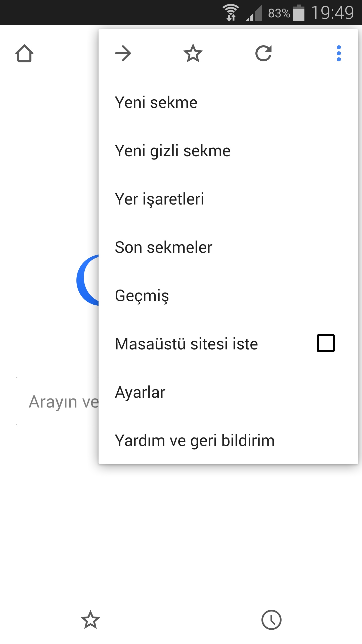Bookmark page with menu star icon
This screenshot has height=644, width=362.
click(x=193, y=53)
